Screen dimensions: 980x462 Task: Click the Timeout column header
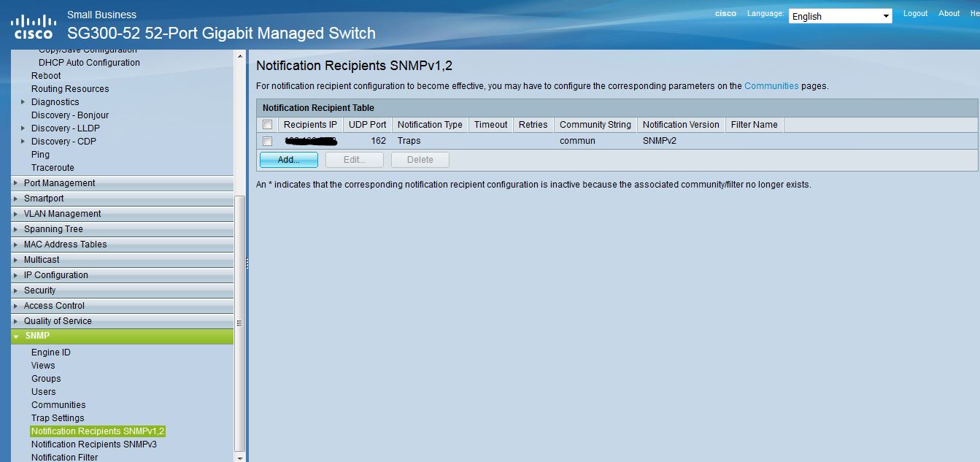(x=490, y=125)
